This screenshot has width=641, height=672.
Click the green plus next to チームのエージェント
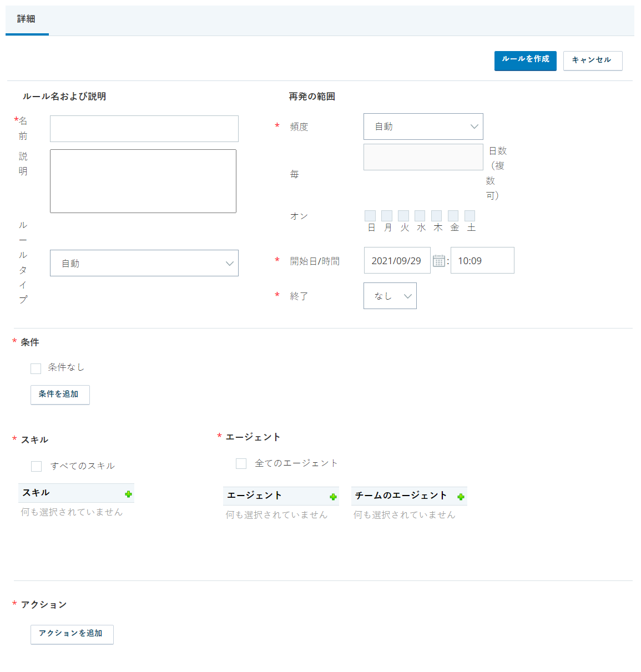tap(461, 497)
